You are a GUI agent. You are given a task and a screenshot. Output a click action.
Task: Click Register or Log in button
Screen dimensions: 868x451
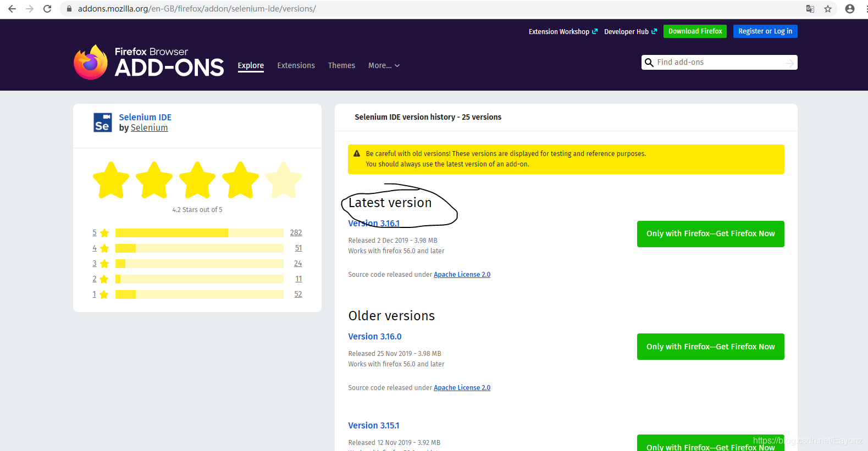coord(765,31)
